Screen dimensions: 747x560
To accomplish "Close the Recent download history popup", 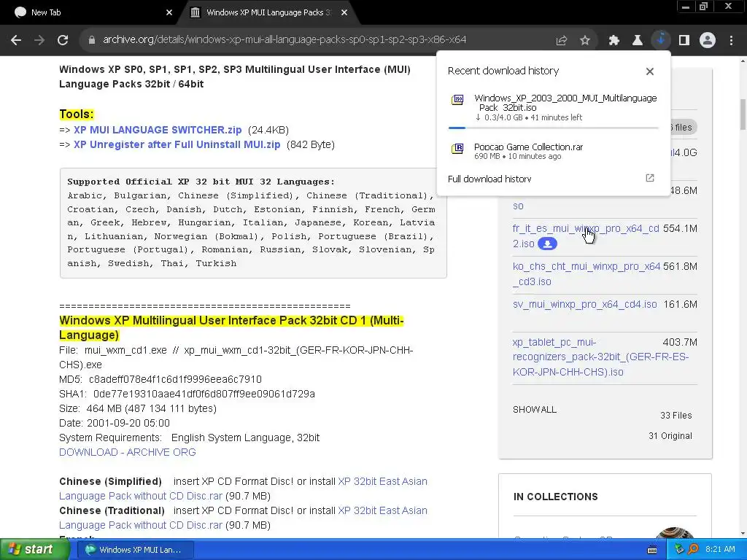I will click(x=650, y=71).
